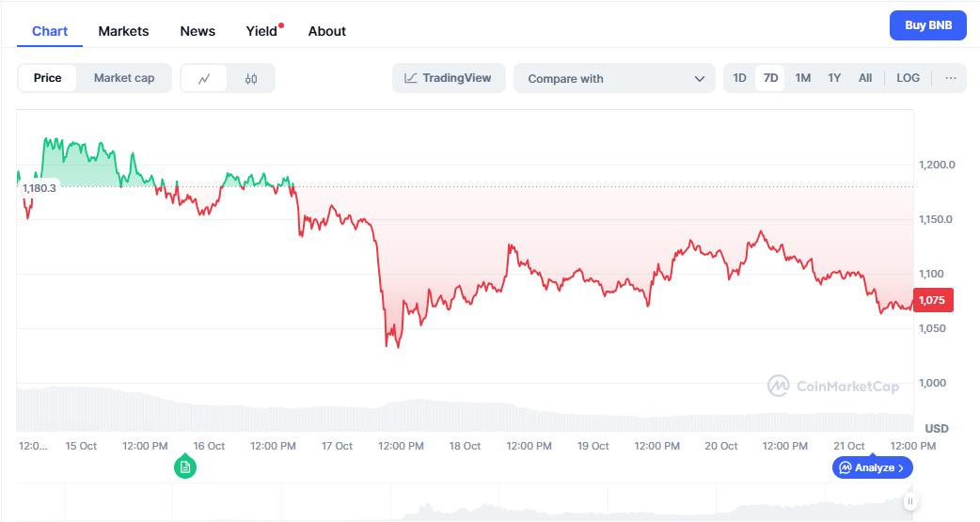This screenshot has height=522, width=980.
Task: Click the 1,075 current price label
Action: pyautogui.click(x=932, y=300)
